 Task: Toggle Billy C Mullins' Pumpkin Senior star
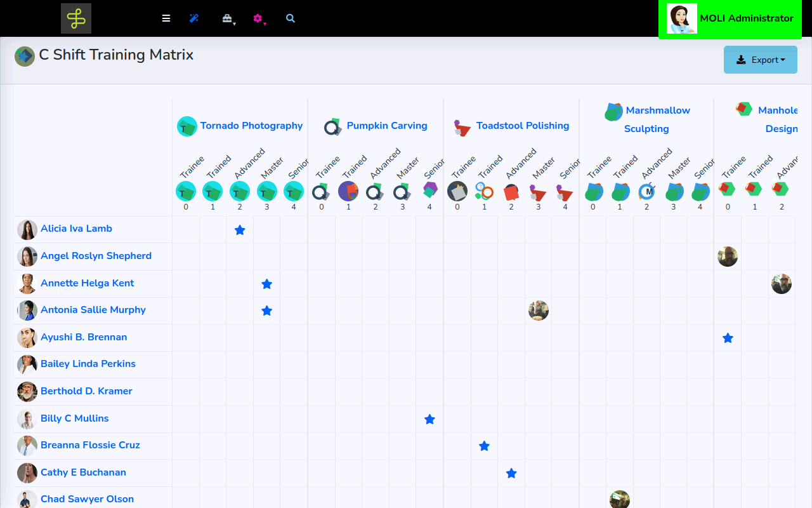429,419
